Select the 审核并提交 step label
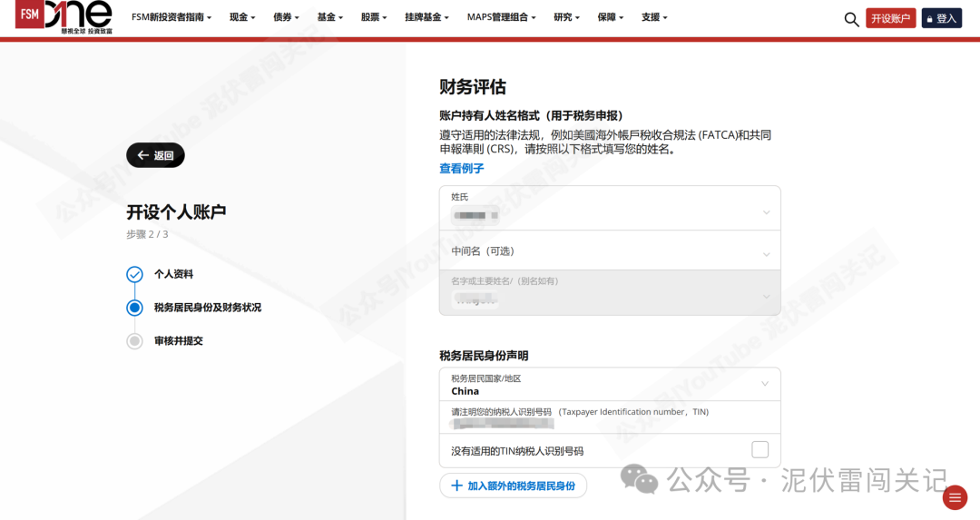This screenshot has height=520, width=980. [x=179, y=341]
